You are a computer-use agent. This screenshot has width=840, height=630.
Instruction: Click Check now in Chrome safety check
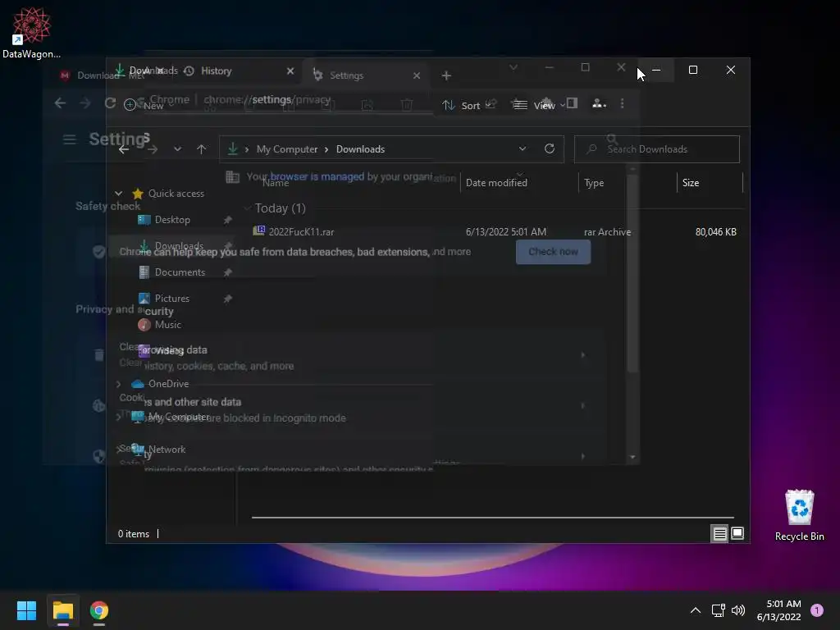coord(554,252)
